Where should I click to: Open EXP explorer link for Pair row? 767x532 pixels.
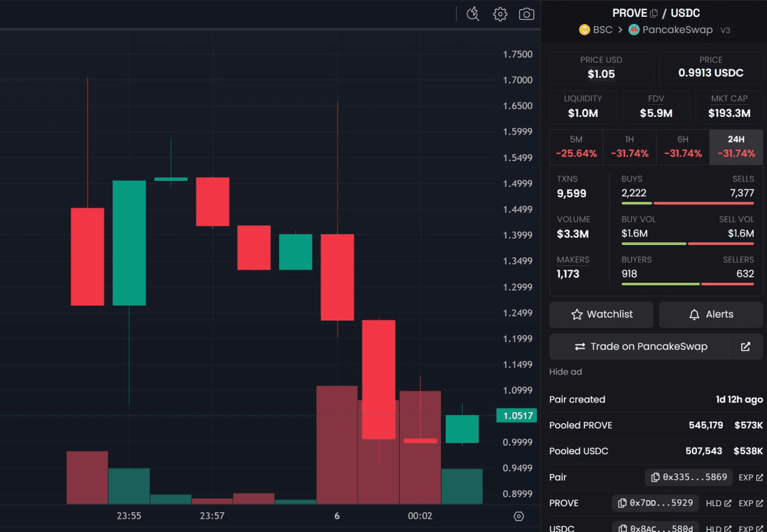(751, 477)
